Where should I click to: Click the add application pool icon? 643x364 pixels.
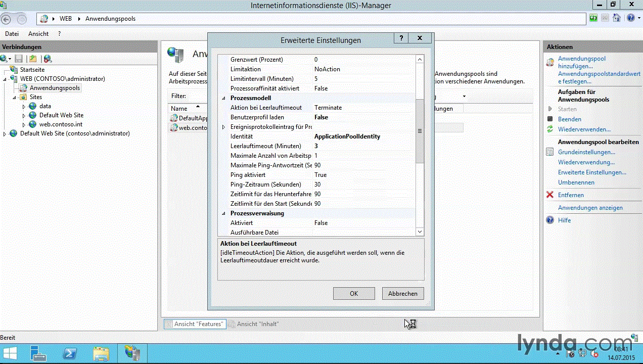point(550,63)
